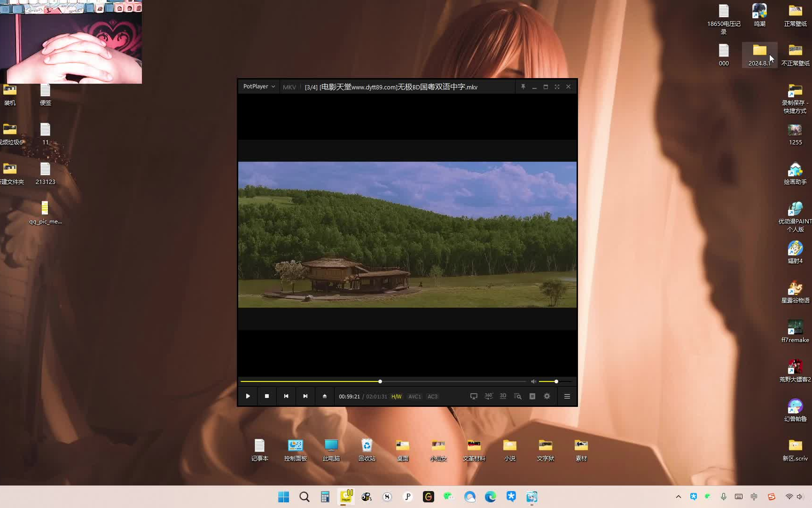Select the 不正常壁纸 folder
812x508 pixels.
click(796, 55)
